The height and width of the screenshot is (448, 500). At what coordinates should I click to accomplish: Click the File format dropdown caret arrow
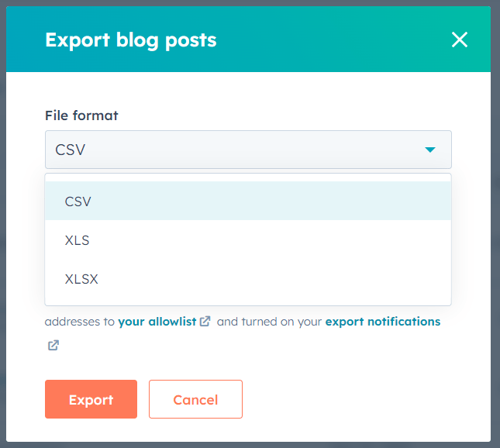[x=430, y=150]
